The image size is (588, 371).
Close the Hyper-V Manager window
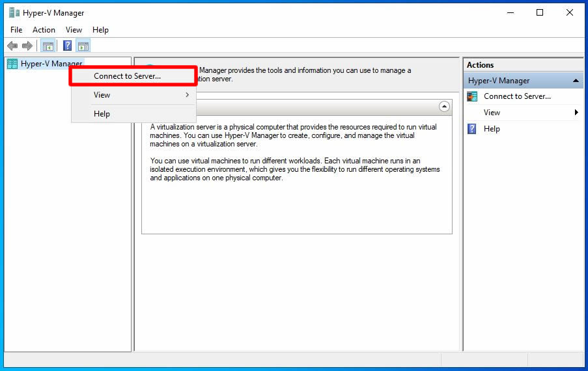(x=570, y=13)
